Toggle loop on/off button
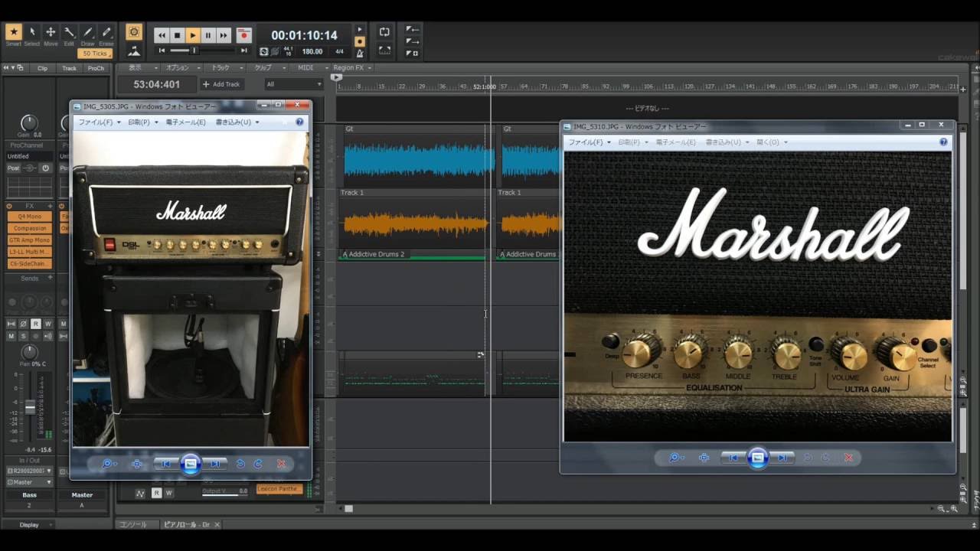 (x=384, y=32)
